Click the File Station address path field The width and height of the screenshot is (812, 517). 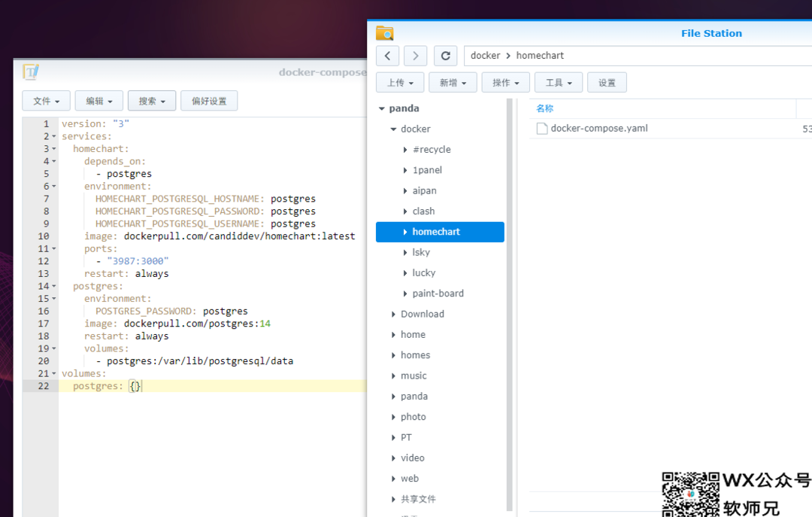click(x=638, y=56)
